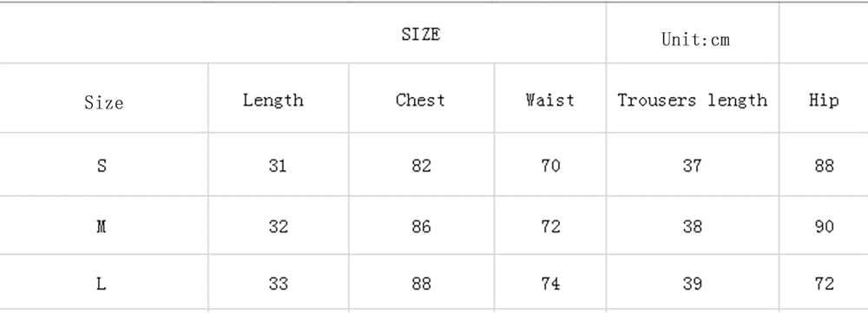The width and height of the screenshot is (868, 313).
Task: Click the L size row label
Action: point(102,284)
